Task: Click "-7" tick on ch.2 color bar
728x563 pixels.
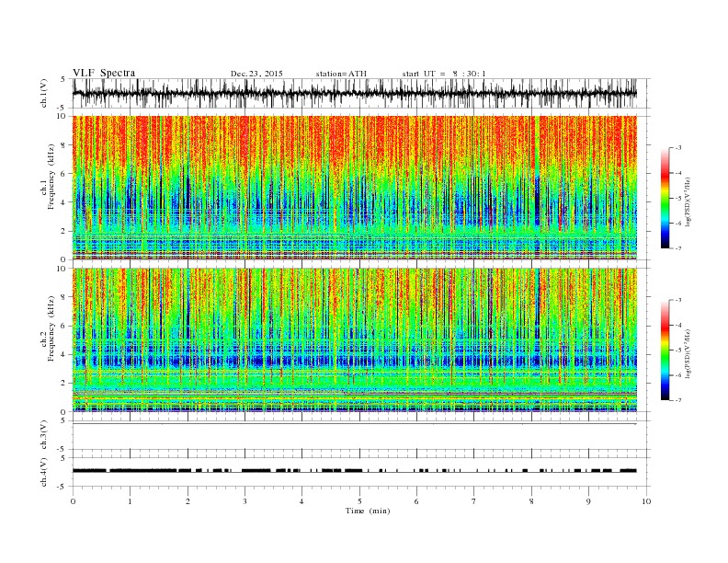Action: click(x=678, y=400)
